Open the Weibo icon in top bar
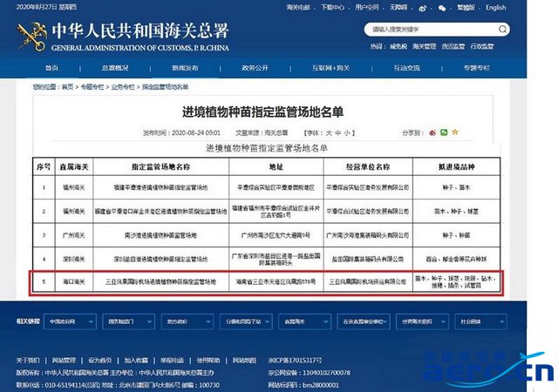 422,8
